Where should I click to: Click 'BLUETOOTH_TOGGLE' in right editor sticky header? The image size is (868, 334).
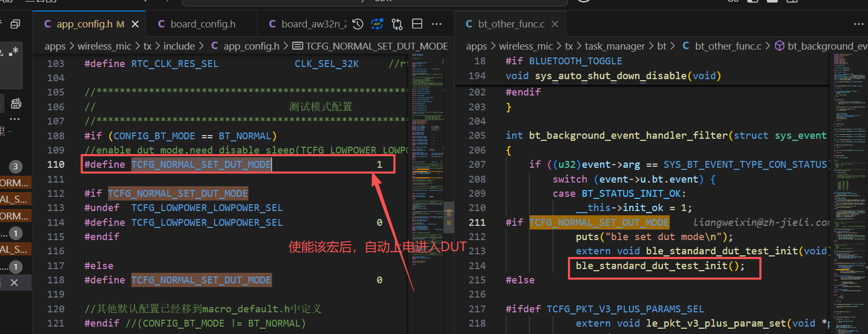(576, 61)
